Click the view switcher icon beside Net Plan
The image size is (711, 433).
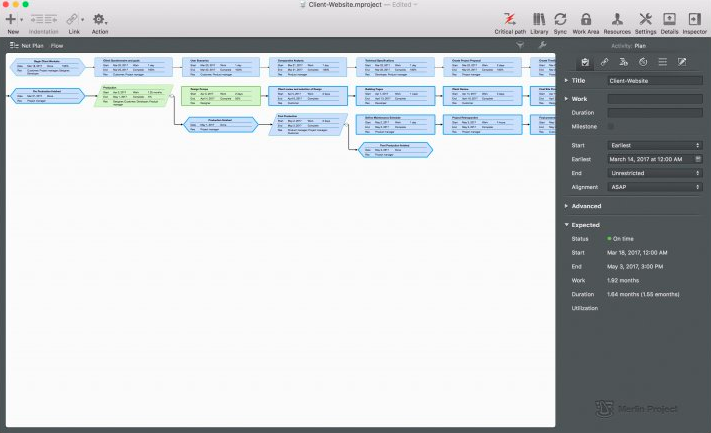14,45
